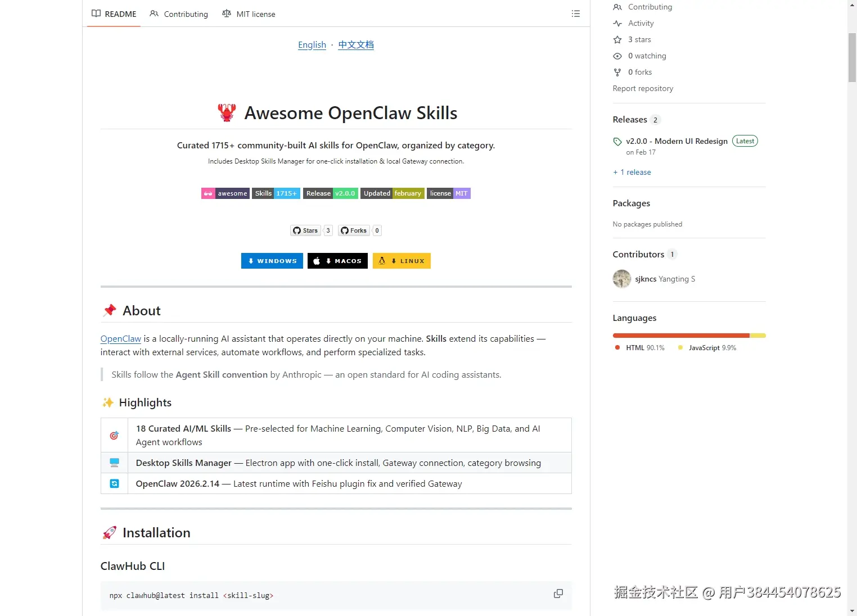Open the Contributing link in sidebar
Image resolution: width=857 pixels, height=616 pixels.
650,7
